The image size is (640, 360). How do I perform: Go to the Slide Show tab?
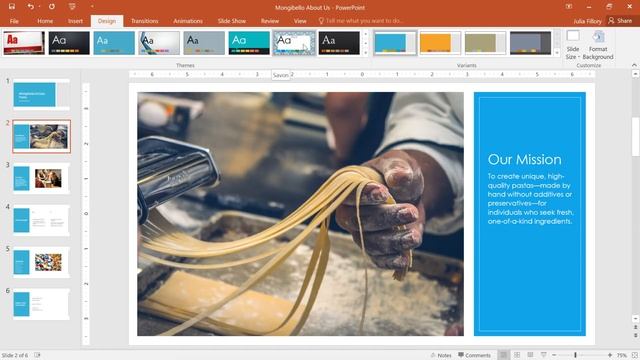point(231,21)
